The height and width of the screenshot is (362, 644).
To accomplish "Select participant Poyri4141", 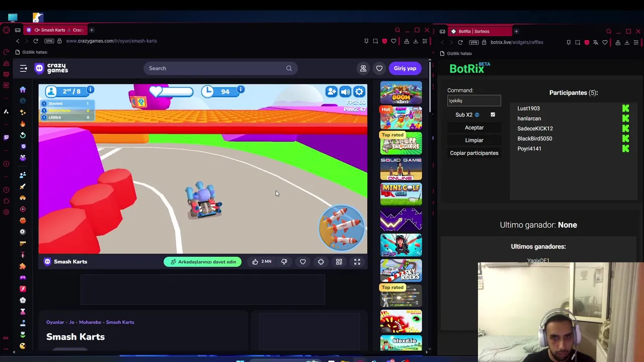I will pyautogui.click(x=529, y=149).
